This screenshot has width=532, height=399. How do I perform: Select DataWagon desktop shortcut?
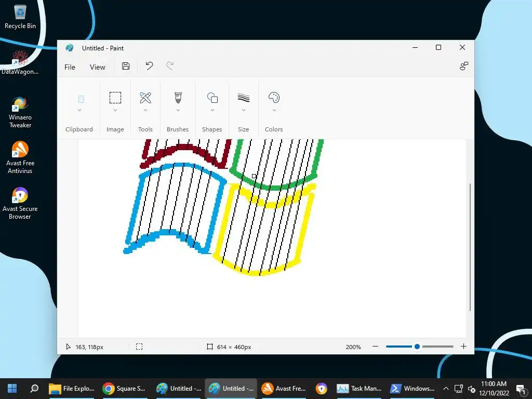coord(20,62)
